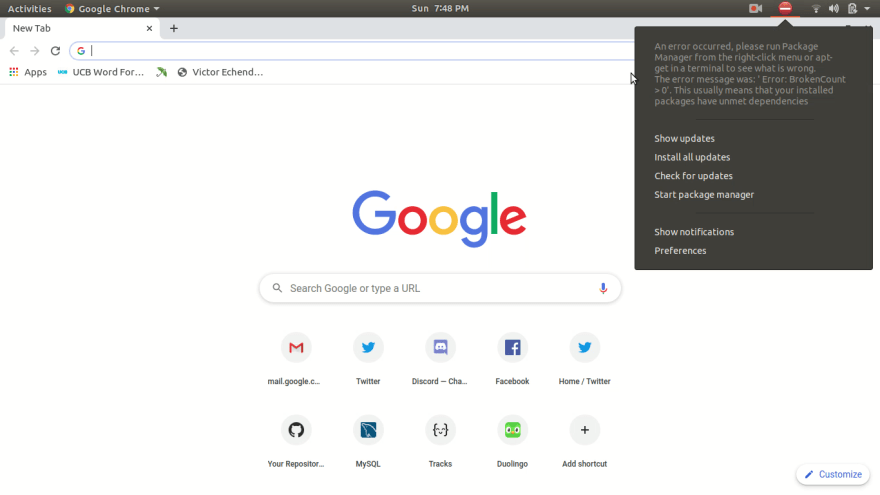
Task: Click the battery status icon
Action: 852,8
